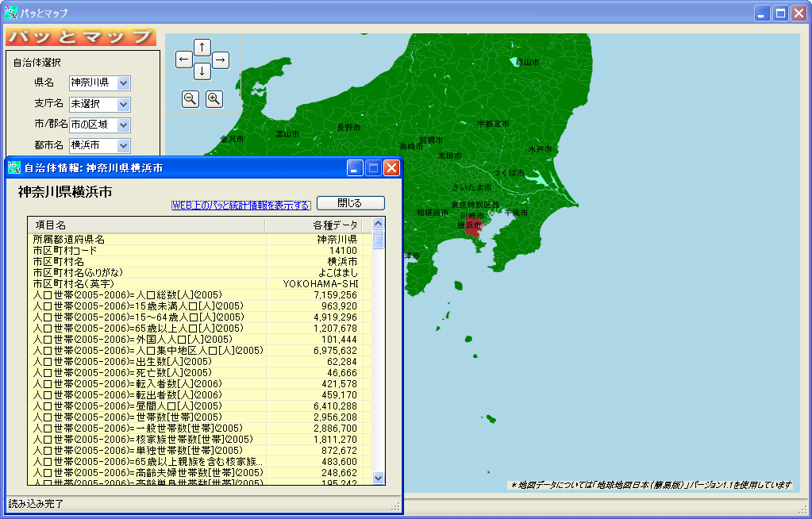The width and height of the screenshot is (812, 519).
Task: Minimize the 自治体情報 dialog window
Action: [x=355, y=167]
